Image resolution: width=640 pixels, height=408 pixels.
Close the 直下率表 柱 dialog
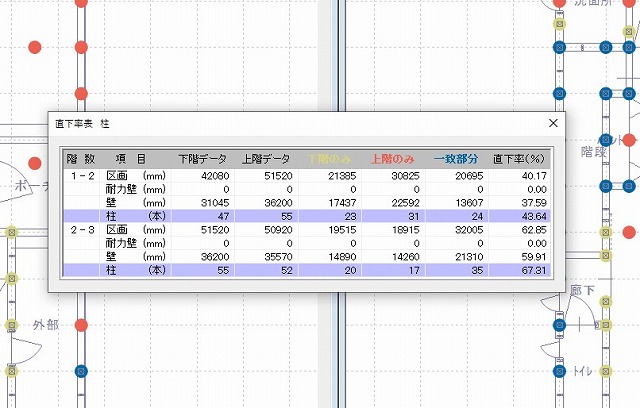tap(552, 123)
